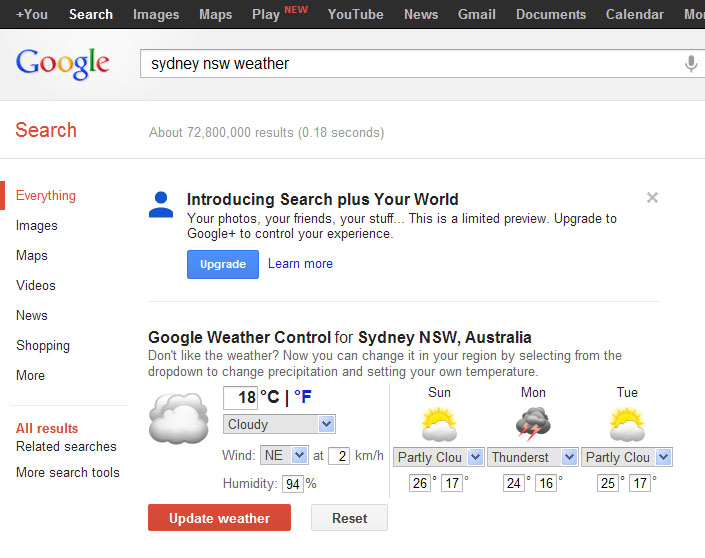705x558 pixels.
Task: Open the Cloudy current condition dropdown
Action: (279, 424)
